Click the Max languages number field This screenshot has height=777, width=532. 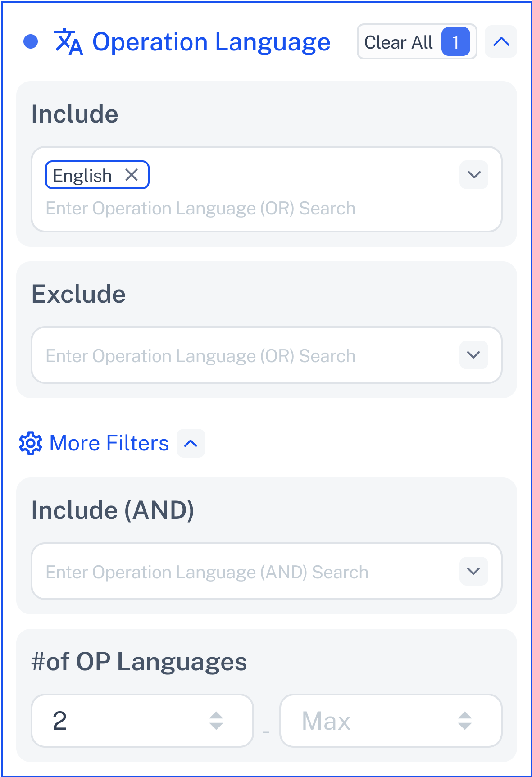pyautogui.click(x=391, y=721)
